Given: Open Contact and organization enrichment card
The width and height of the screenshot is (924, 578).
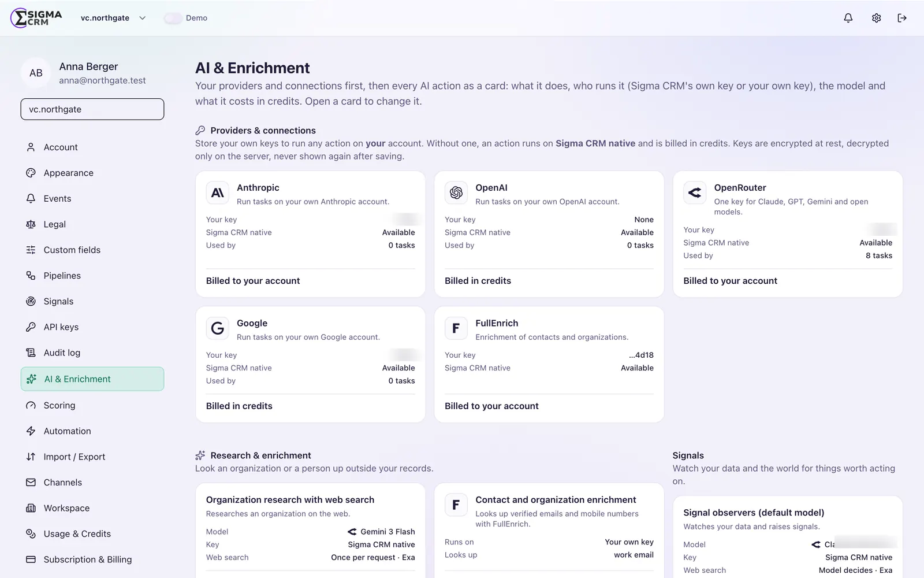Looking at the screenshot, I should [x=549, y=531].
